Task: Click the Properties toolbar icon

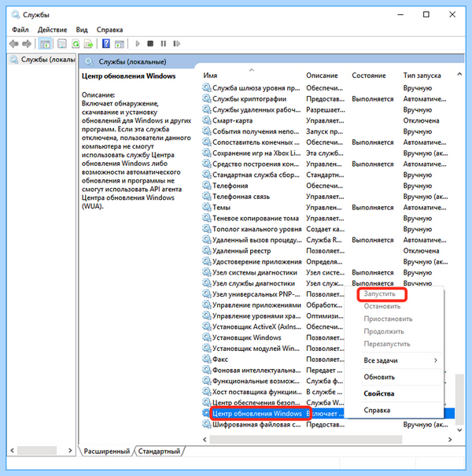Action: coord(62,44)
